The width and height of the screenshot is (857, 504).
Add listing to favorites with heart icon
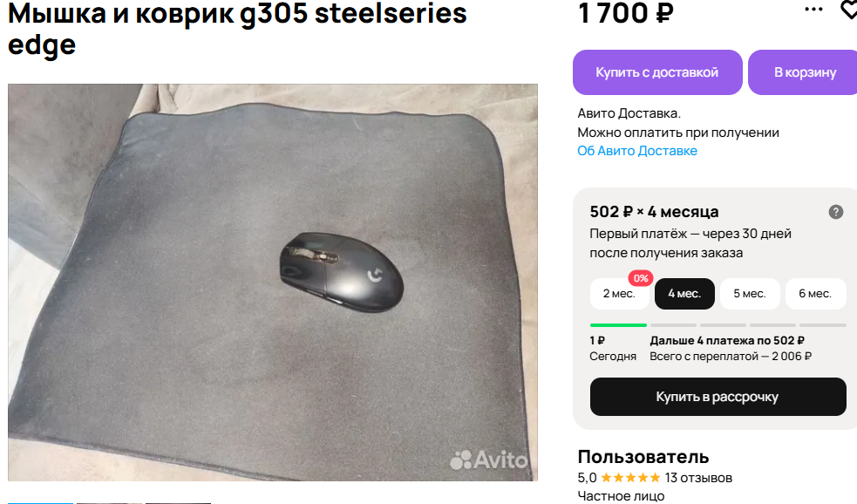click(x=849, y=10)
